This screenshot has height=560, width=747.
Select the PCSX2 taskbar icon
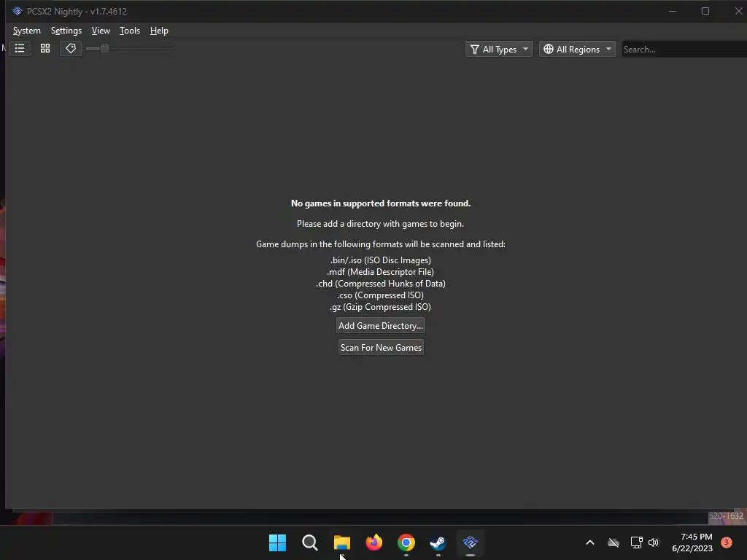tap(471, 542)
